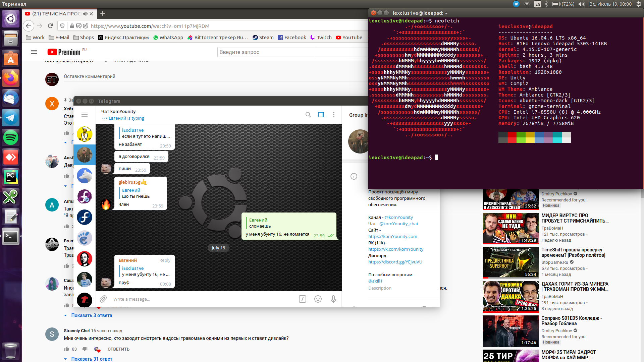Open discord.gg/YEJvuVU invite link
The width and height of the screenshot is (644, 362).
click(395, 262)
